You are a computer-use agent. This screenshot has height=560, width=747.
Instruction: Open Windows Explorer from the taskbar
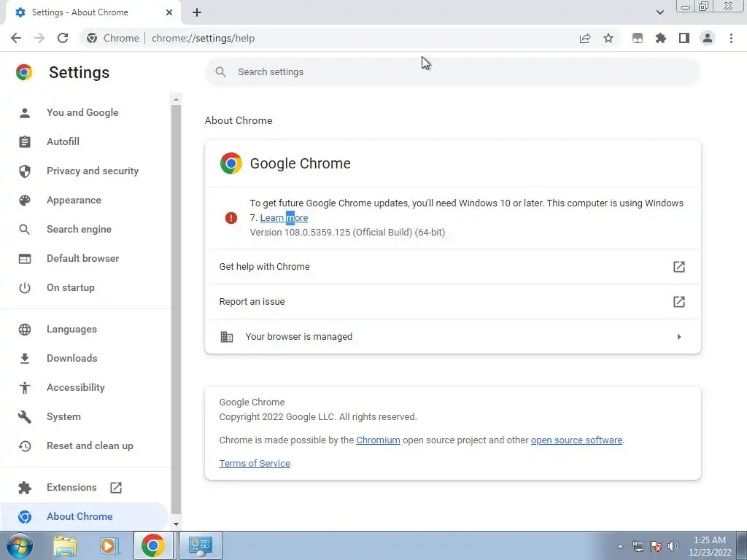click(65, 545)
